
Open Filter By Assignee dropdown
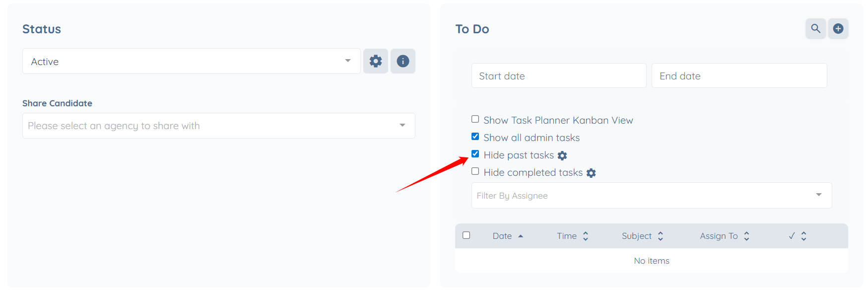(x=651, y=195)
